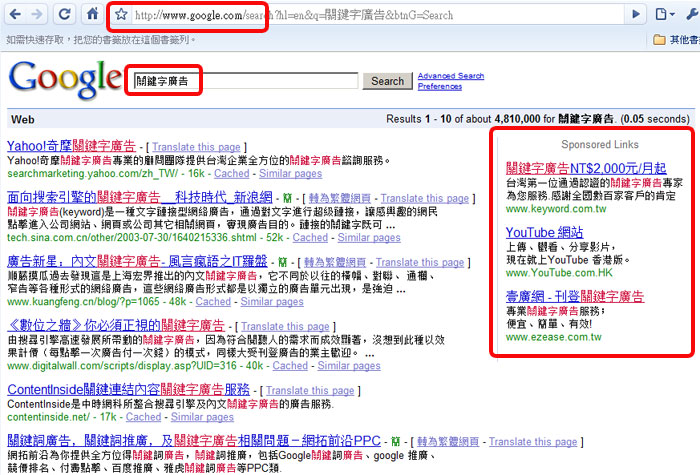The image size is (700, 475).
Task: Click the green icon beside 網拓前沿PPC result title
Action: tap(395, 442)
